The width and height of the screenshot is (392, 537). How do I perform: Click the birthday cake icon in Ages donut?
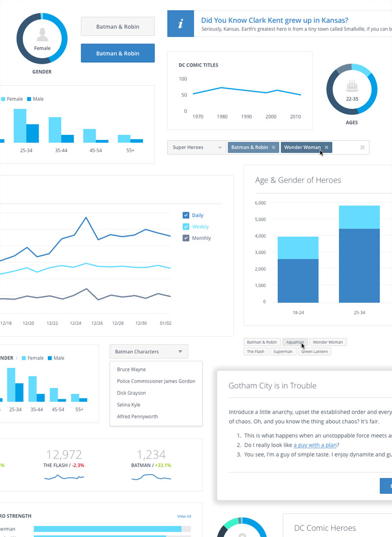coord(352,86)
